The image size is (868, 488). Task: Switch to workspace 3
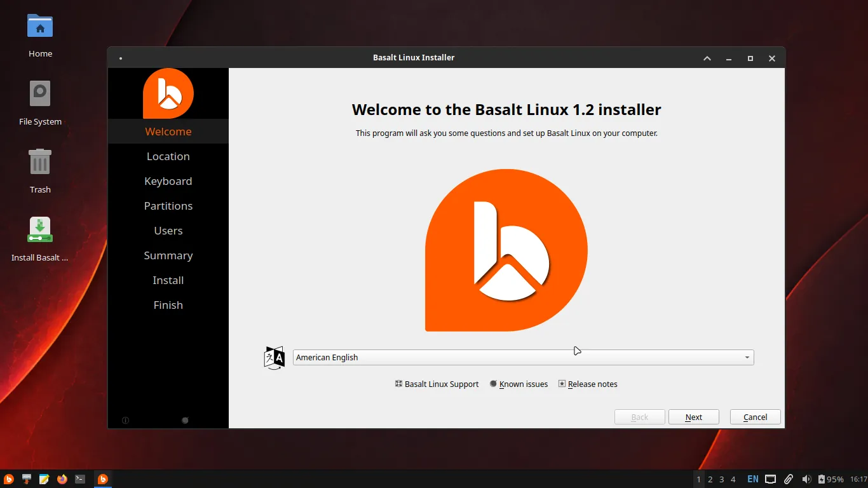[x=722, y=479]
